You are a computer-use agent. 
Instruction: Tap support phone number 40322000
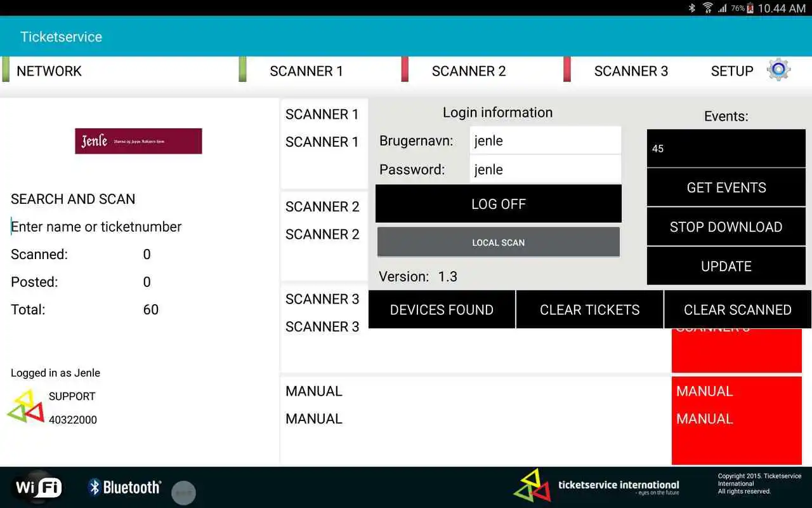coord(73,420)
